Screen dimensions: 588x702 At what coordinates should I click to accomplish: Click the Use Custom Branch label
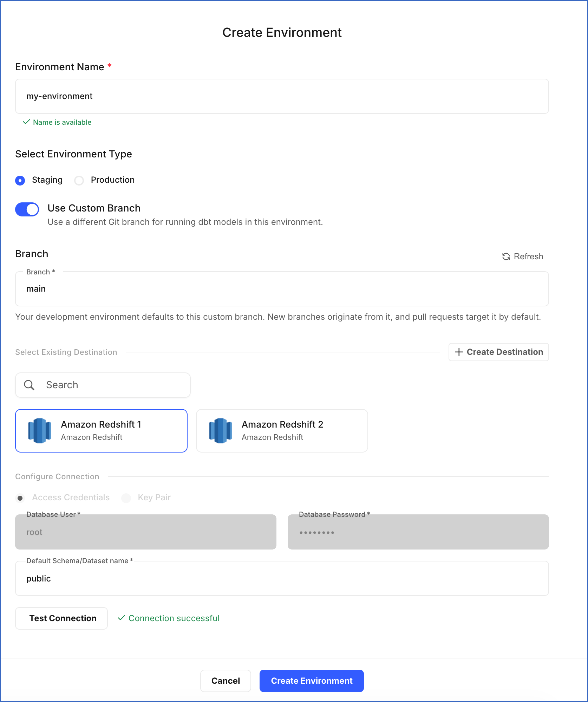point(94,208)
